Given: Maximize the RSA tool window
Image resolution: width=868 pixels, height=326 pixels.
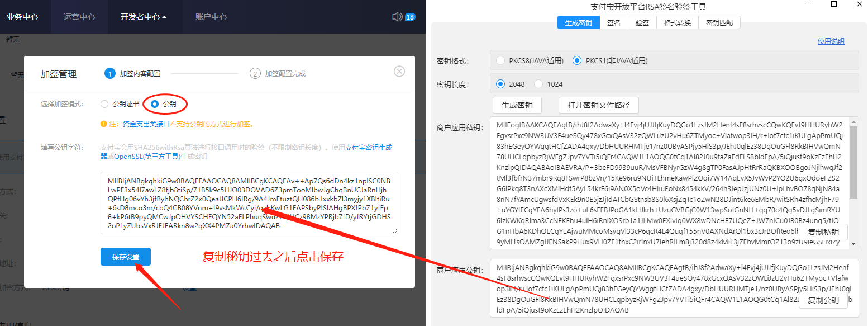Looking at the screenshot, I should click(834, 4).
